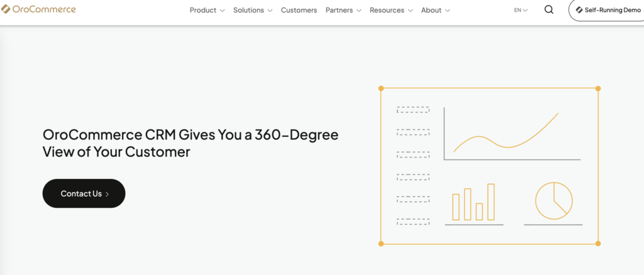Launch the Self-Running Demo button

point(606,11)
